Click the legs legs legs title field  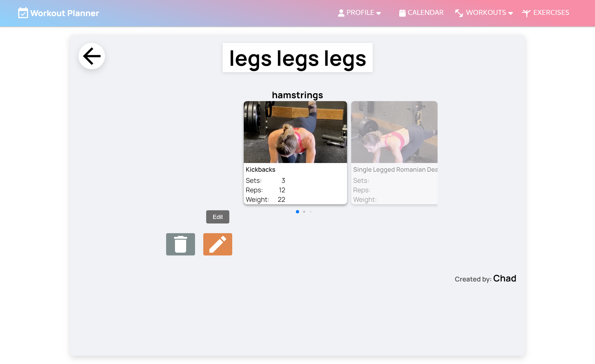click(x=297, y=58)
